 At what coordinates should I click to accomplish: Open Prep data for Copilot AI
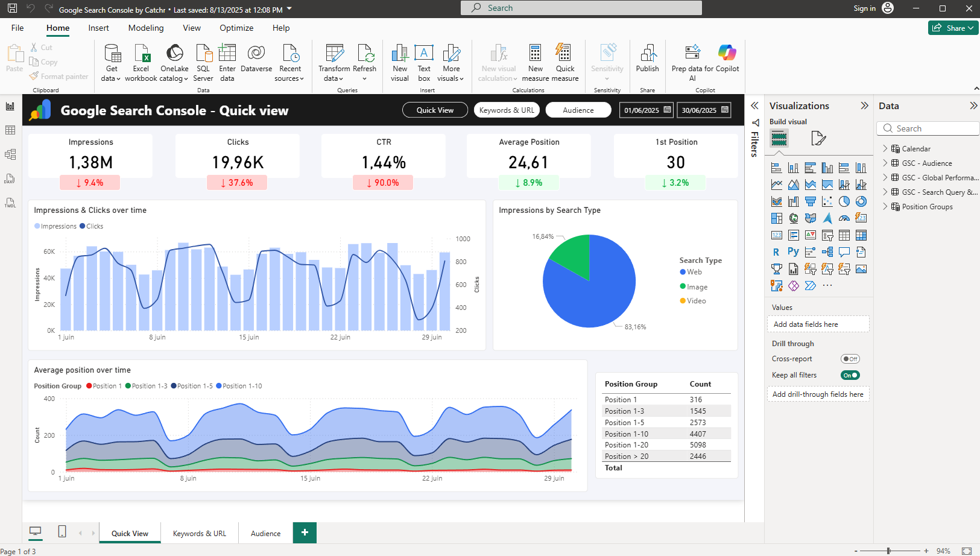[691, 60]
